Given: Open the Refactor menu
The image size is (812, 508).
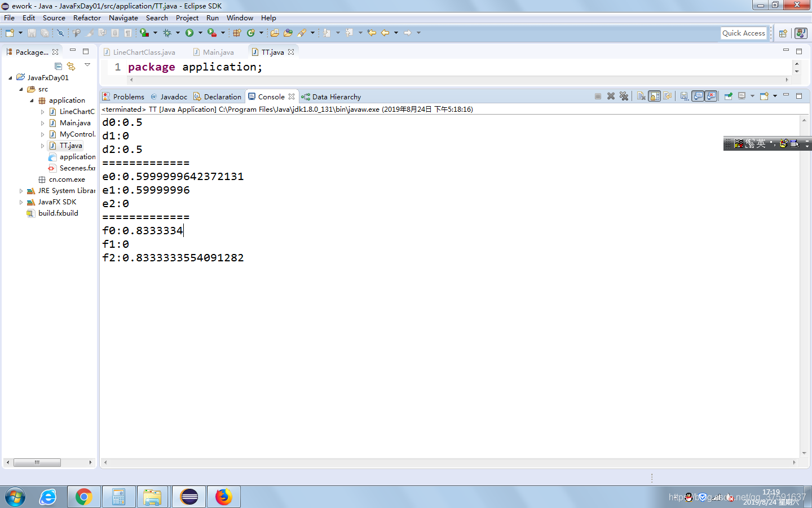Looking at the screenshot, I should pyautogui.click(x=87, y=17).
